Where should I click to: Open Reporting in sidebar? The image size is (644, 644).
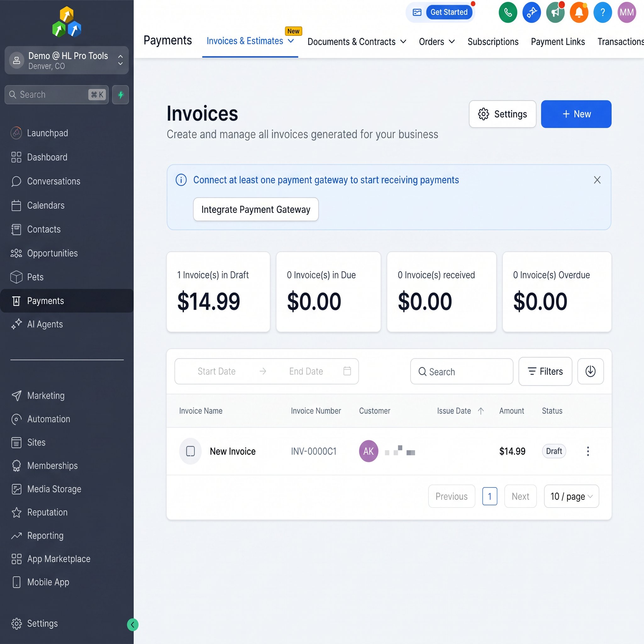tap(37, 536)
